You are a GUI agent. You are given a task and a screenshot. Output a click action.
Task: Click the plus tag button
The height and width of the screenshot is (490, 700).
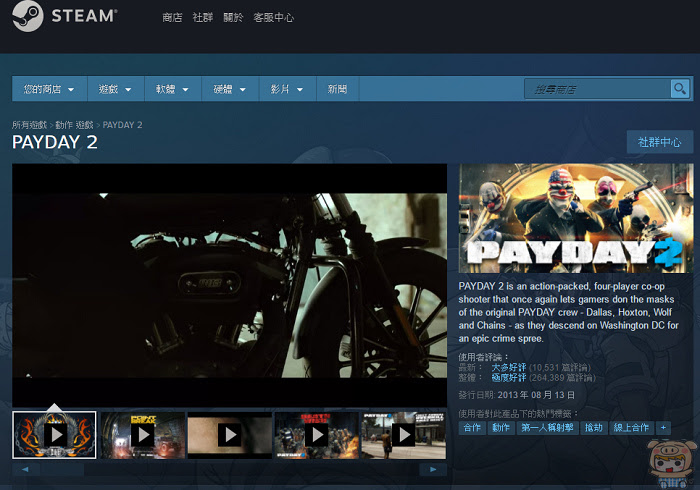point(663,428)
